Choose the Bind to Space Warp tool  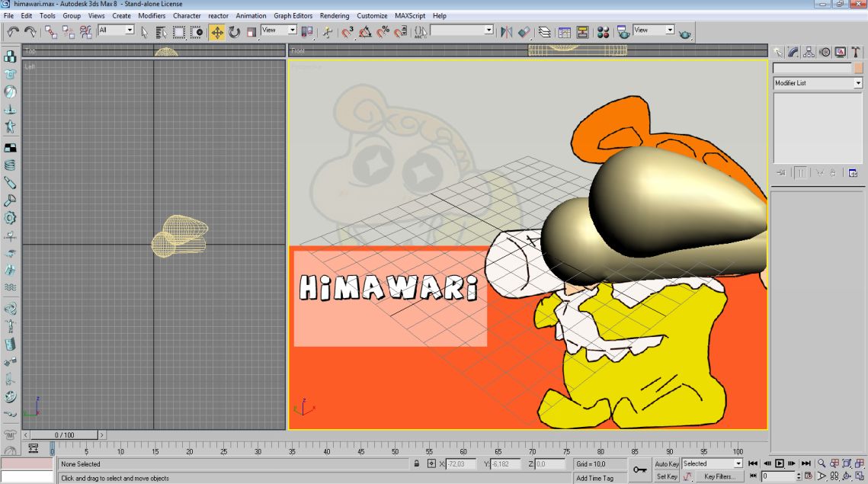click(x=85, y=32)
